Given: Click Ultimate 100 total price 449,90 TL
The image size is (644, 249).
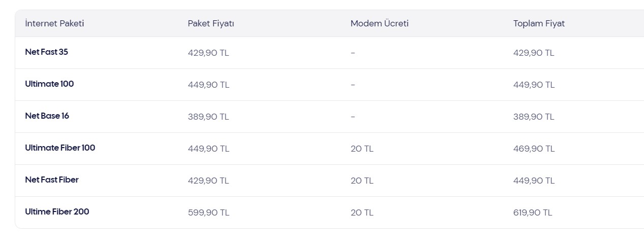Looking at the screenshot, I should tap(534, 85).
